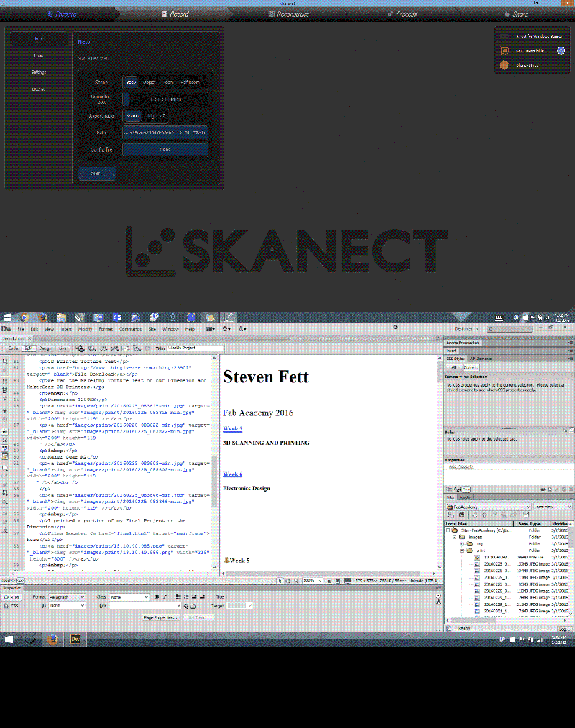The width and height of the screenshot is (575, 728).
Task: Open the Commands menu in Dreamweaver
Action: coord(131,328)
